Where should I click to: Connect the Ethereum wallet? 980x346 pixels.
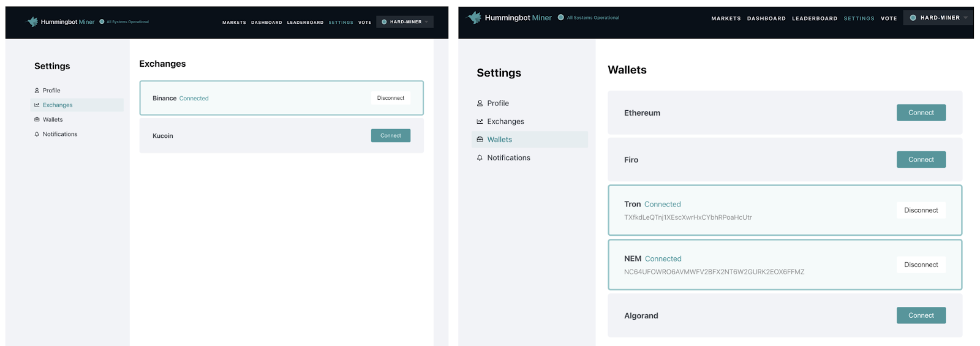point(921,113)
